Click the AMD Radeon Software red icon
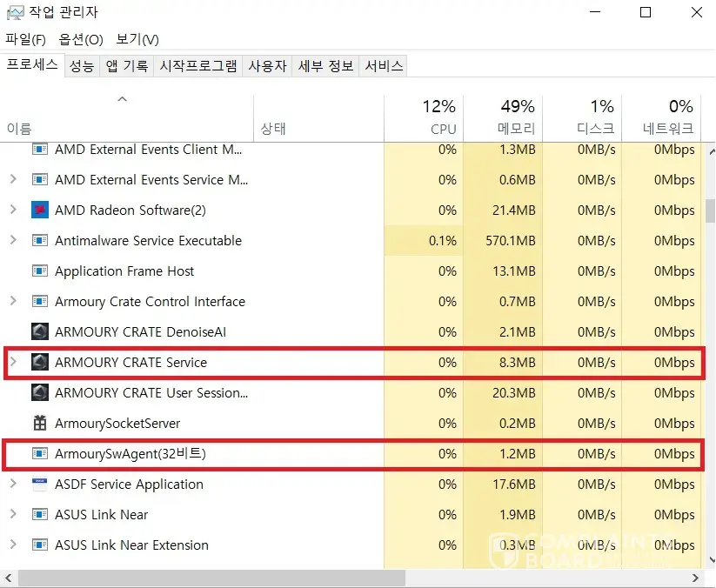 point(39,210)
